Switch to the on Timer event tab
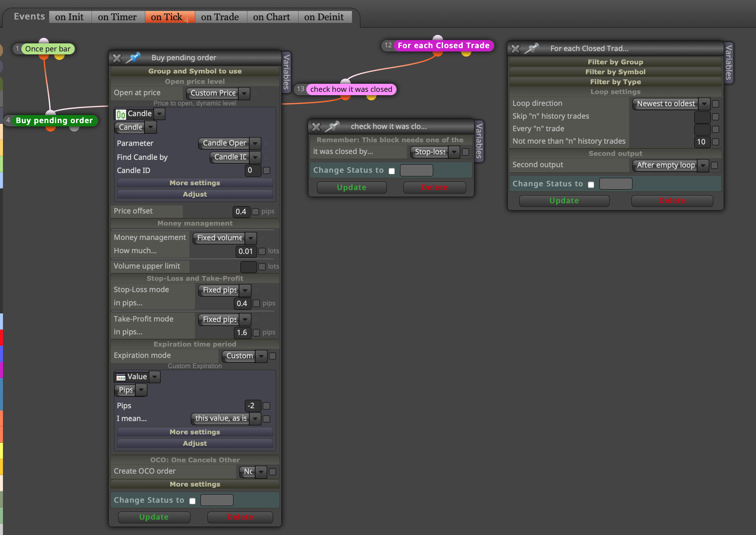The height and width of the screenshot is (535, 756). tap(117, 17)
